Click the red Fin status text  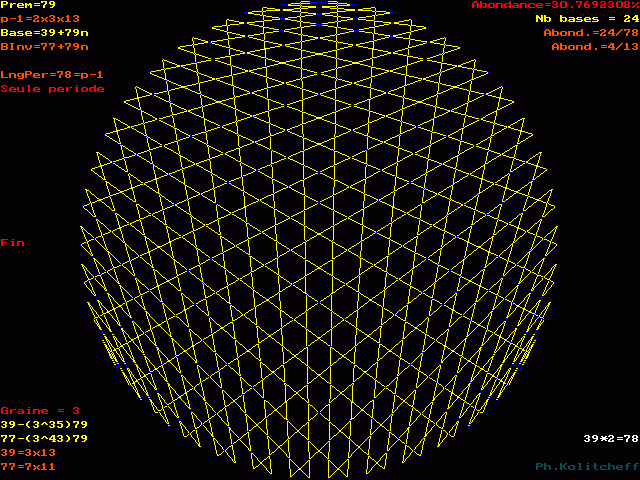point(13,243)
